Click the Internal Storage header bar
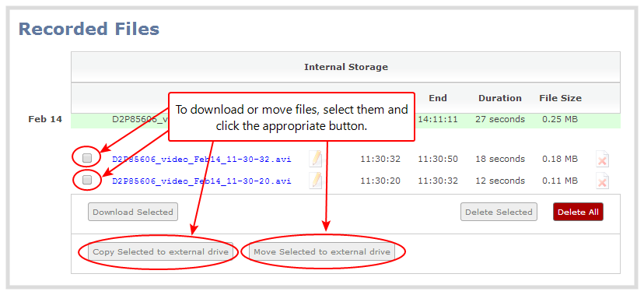This screenshot has width=644, height=295. 346,67
